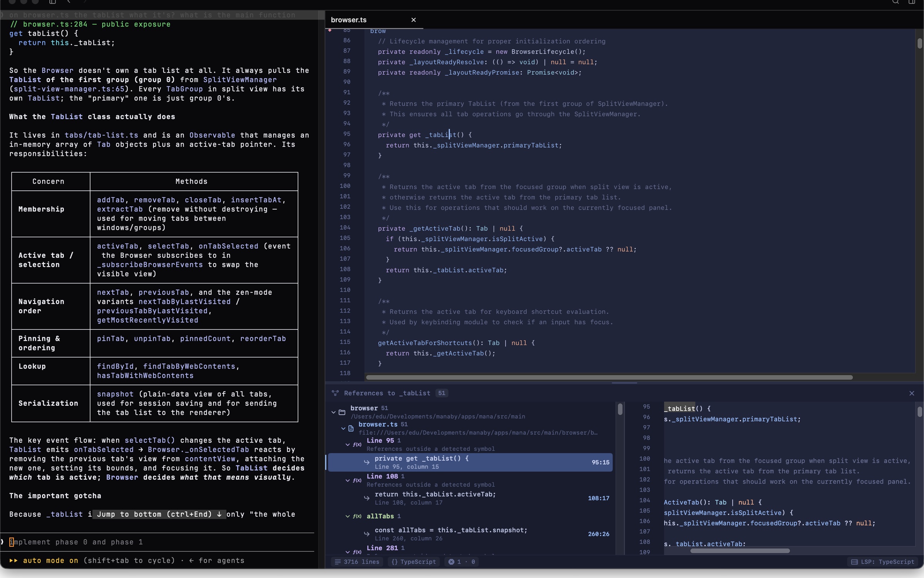Viewport: 924px width, 578px height.
Task: Open reference 'return this._tabList.activeTab;'
Action: coord(470,498)
